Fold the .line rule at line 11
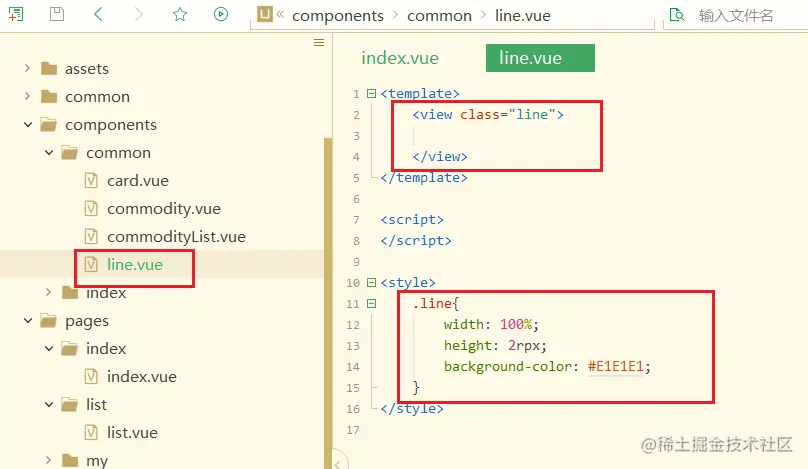 tap(371, 304)
